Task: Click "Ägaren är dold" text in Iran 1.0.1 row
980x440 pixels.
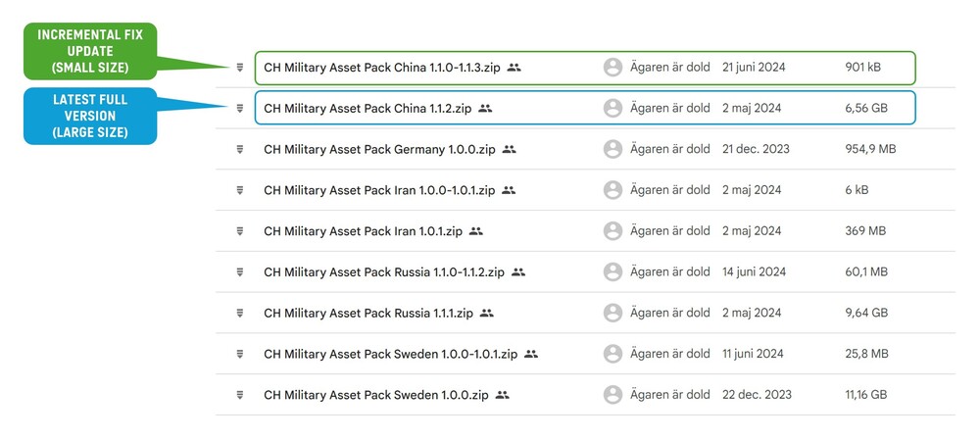Action: 670,231
